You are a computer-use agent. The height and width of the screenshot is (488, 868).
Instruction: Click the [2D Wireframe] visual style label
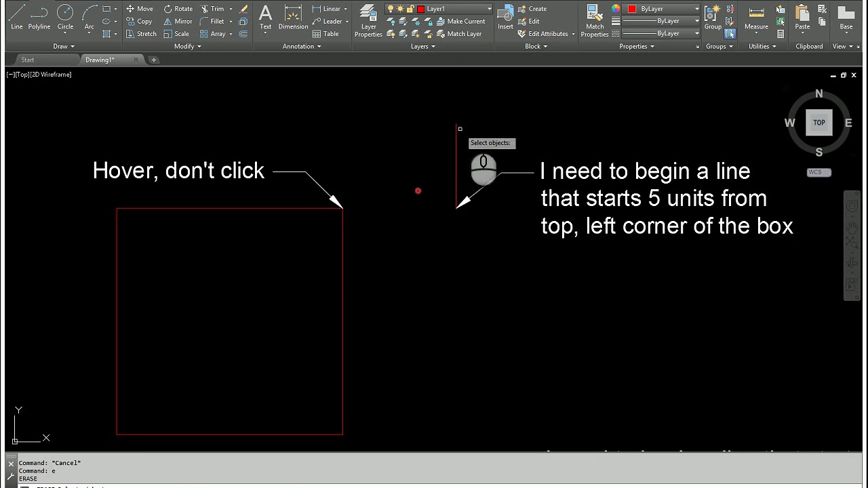point(51,75)
